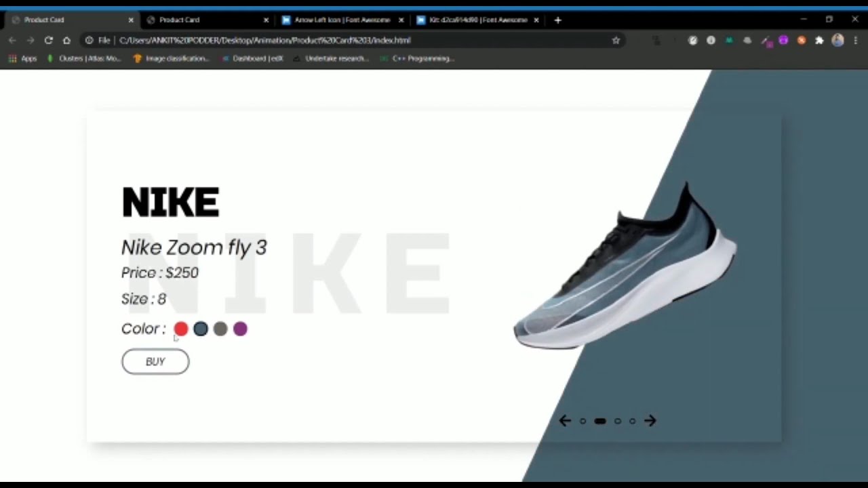Bookmark this page with star icon
Image resolution: width=868 pixels, height=488 pixels.
pyautogui.click(x=616, y=41)
